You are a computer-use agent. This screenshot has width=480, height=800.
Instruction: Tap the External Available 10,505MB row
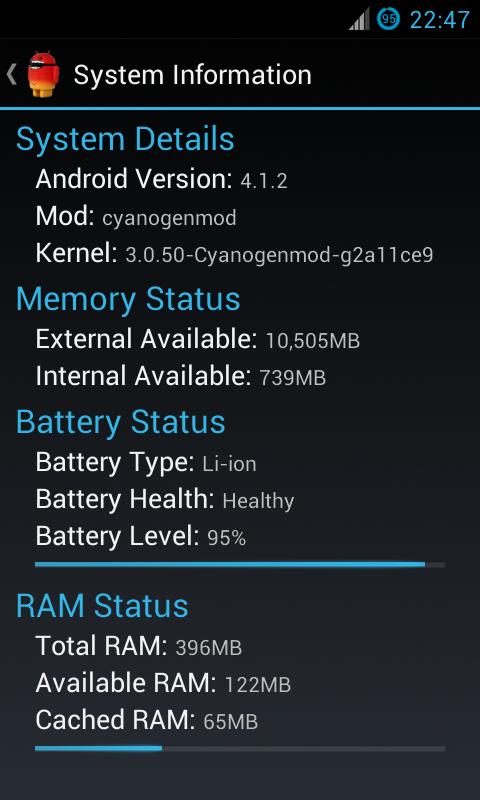(197, 339)
